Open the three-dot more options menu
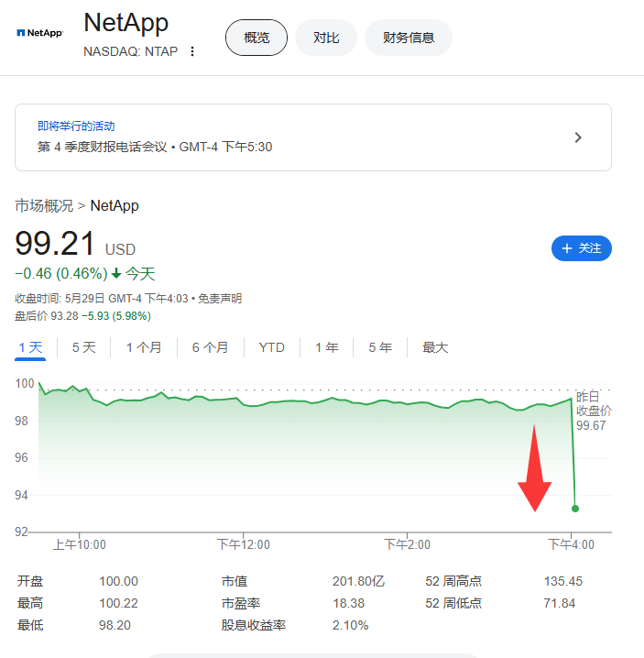The height and width of the screenshot is (658, 644). (x=192, y=51)
